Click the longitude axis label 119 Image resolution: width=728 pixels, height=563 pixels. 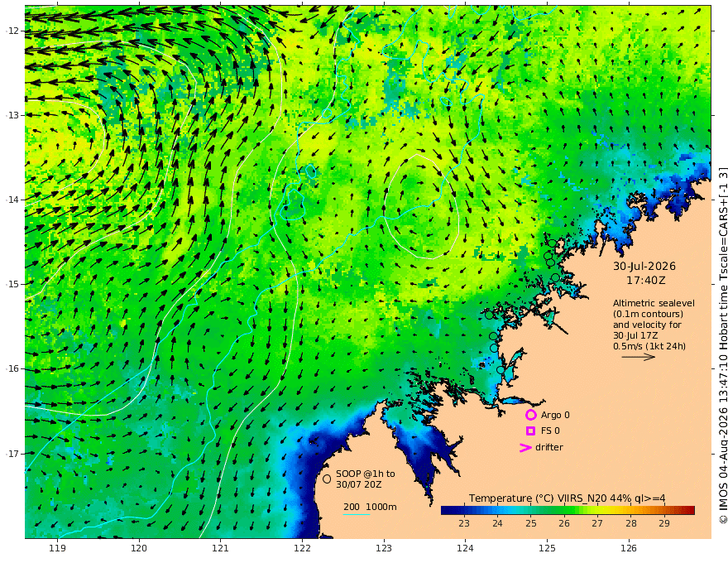(x=57, y=549)
